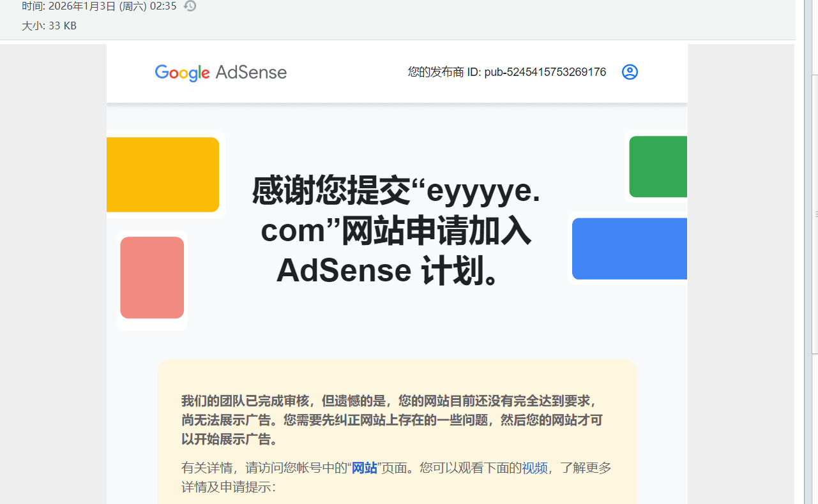
Task: Click the yellow decorative rectangle
Action: point(163,174)
